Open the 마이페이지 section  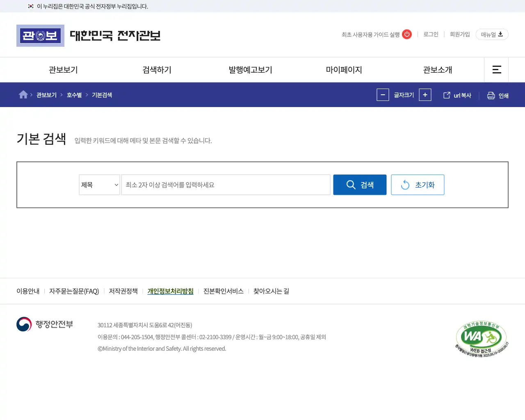(344, 70)
